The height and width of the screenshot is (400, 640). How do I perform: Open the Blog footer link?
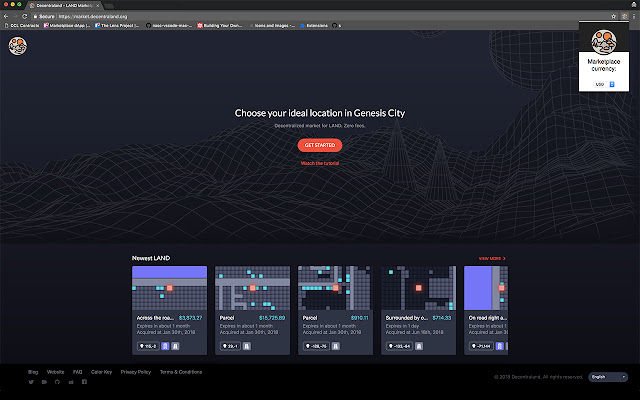(33, 372)
